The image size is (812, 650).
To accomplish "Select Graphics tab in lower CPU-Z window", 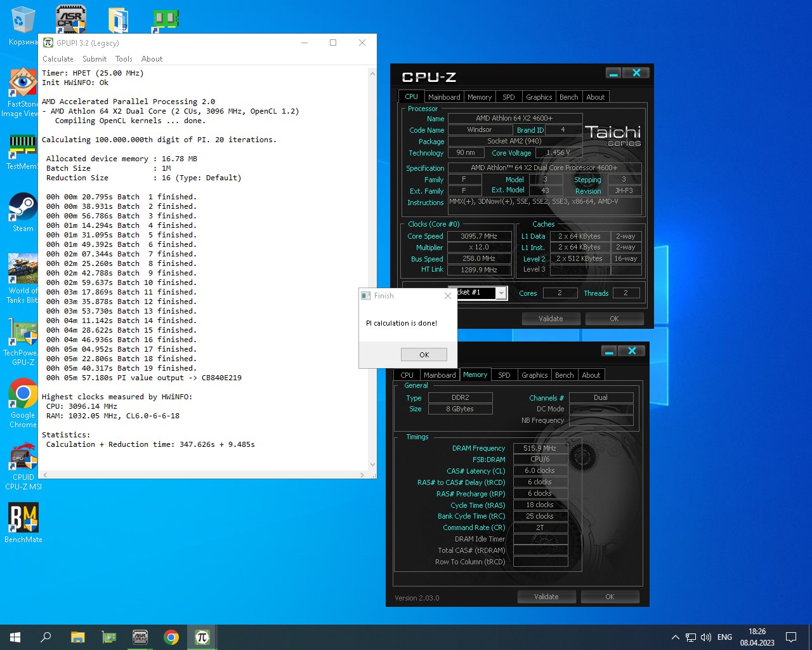I will pos(535,375).
